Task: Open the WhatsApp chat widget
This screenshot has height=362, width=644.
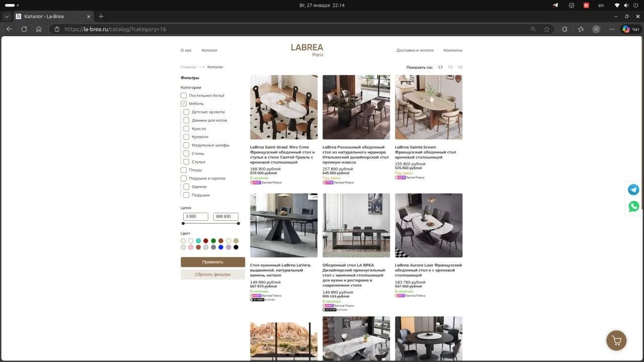Action: tap(634, 206)
